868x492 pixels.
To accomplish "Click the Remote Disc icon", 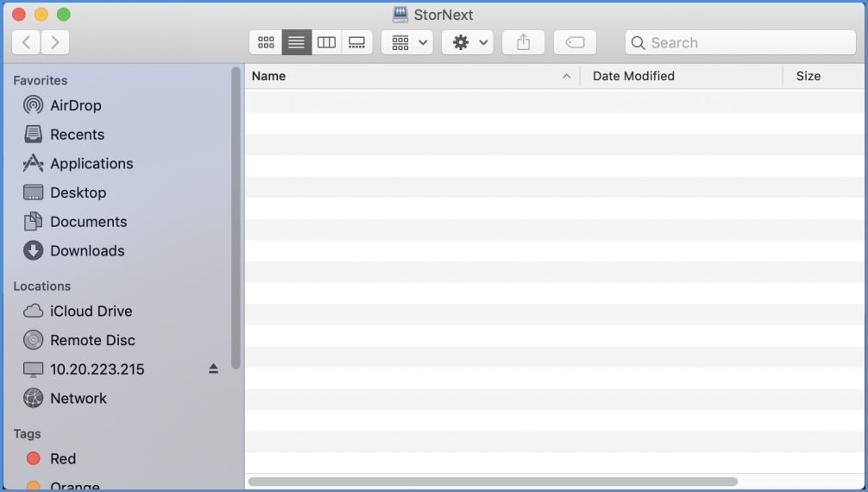I will pyautogui.click(x=33, y=339).
